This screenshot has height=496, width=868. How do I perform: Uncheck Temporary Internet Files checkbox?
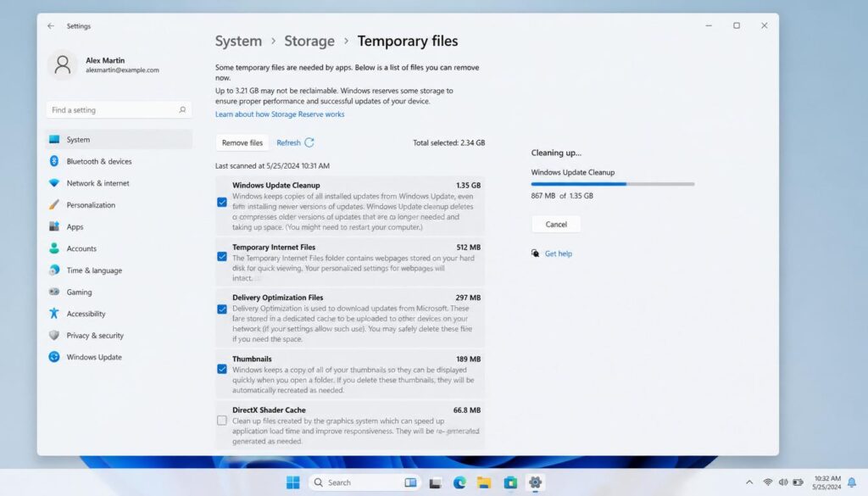coord(222,256)
